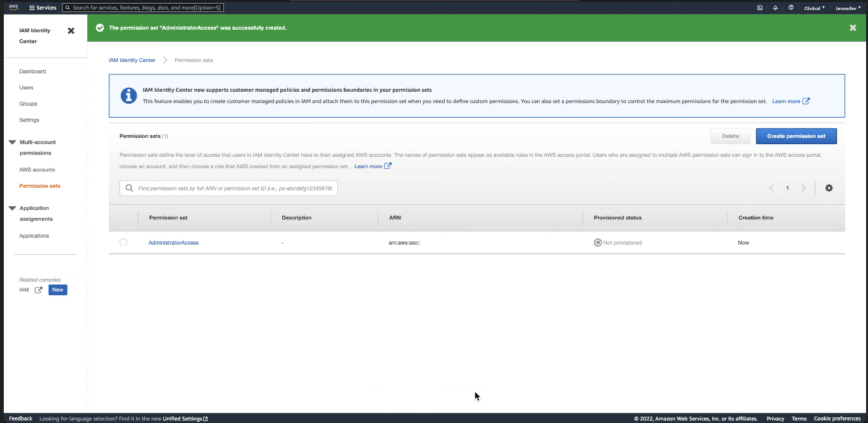Open the CloudShell terminal icon

pyautogui.click(x=760, y=8)
